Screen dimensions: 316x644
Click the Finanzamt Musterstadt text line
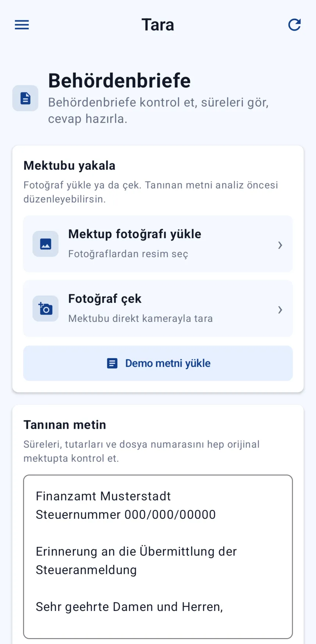tap(103, 496)
